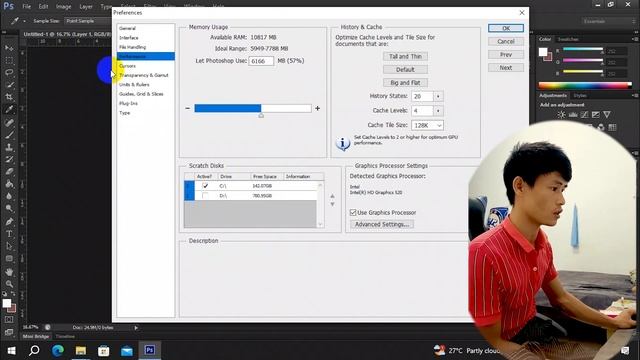Open the Image menu

point(63,7)
